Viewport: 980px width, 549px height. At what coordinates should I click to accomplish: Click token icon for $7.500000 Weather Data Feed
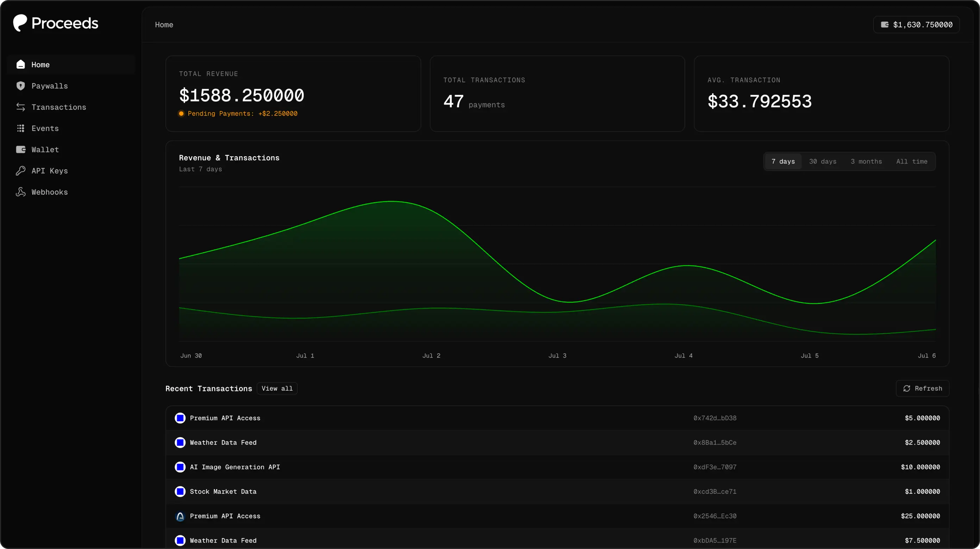coord(180,540)
